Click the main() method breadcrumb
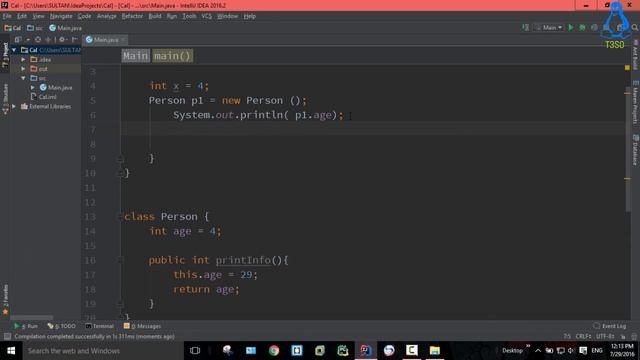The width and height of the screenshot is (640, 360). (x=173, y=56)
